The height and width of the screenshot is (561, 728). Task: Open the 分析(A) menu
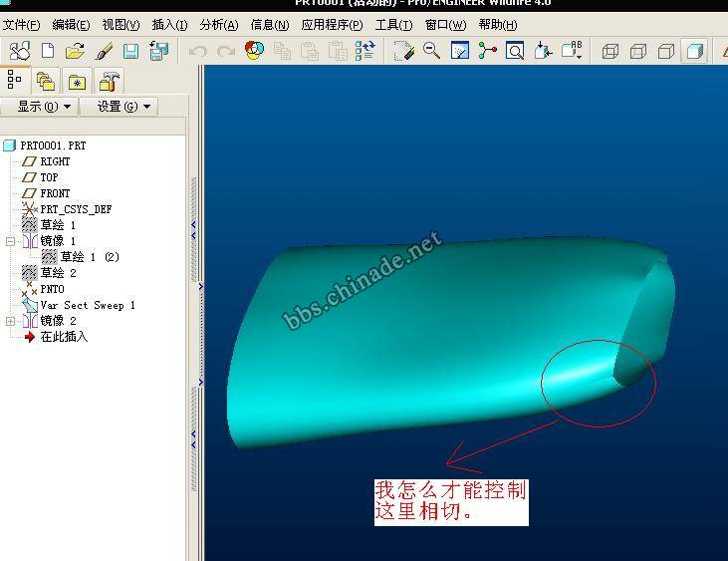[219, 25]
